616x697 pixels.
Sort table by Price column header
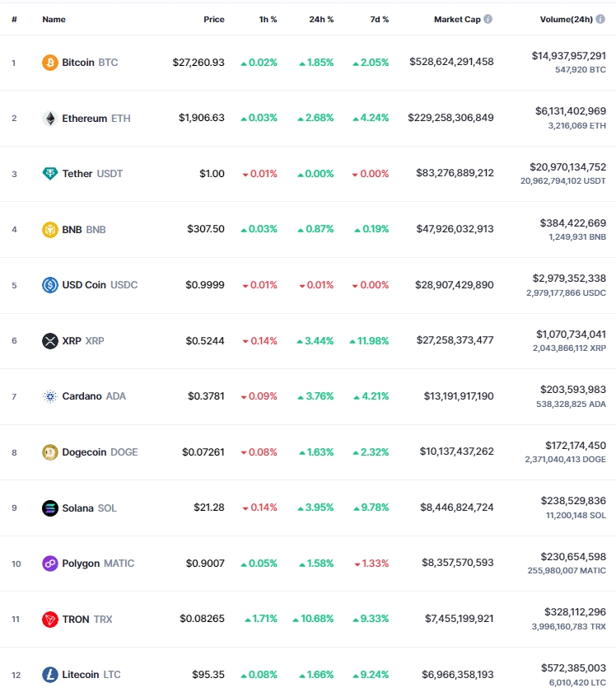point(214,20)
